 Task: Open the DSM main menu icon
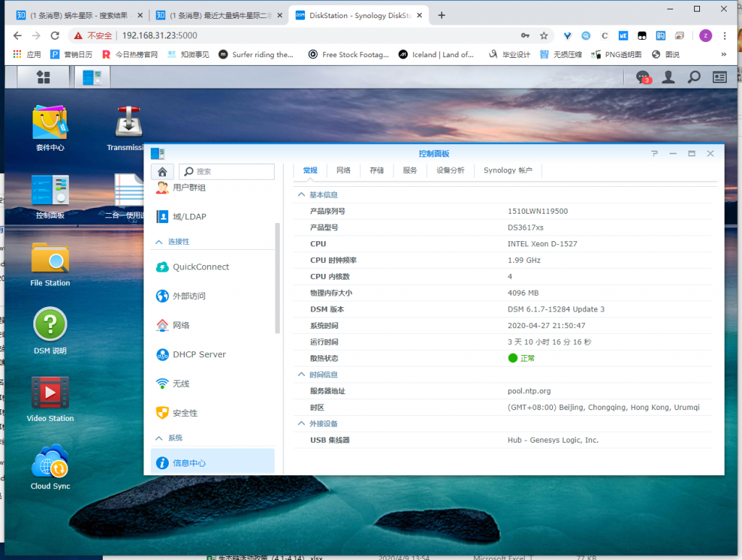[43, 77]
